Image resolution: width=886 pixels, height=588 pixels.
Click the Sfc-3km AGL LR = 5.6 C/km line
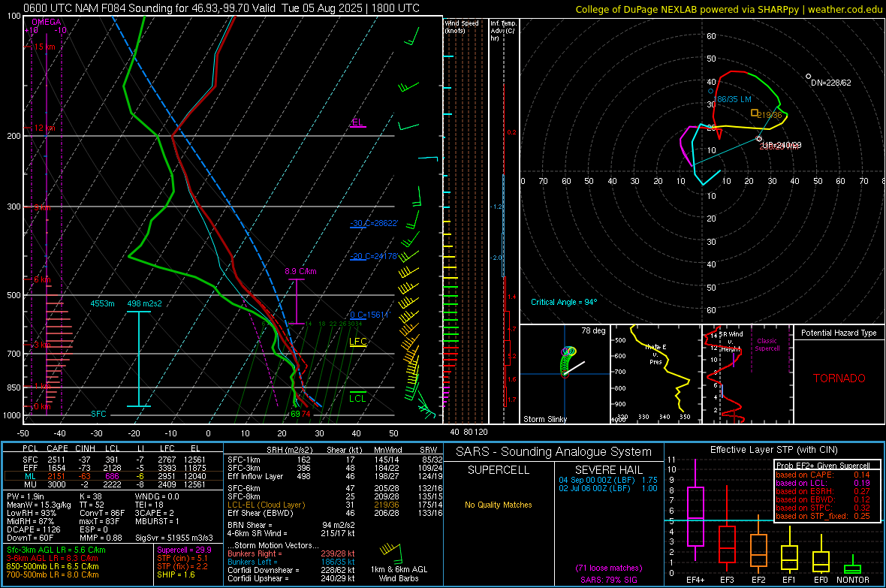coord(56,550)
